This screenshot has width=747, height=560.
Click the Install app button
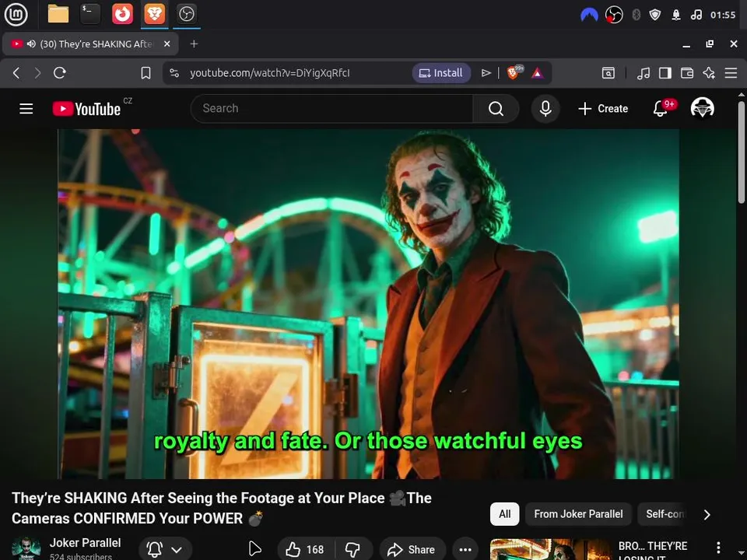(x=441, y=73)
